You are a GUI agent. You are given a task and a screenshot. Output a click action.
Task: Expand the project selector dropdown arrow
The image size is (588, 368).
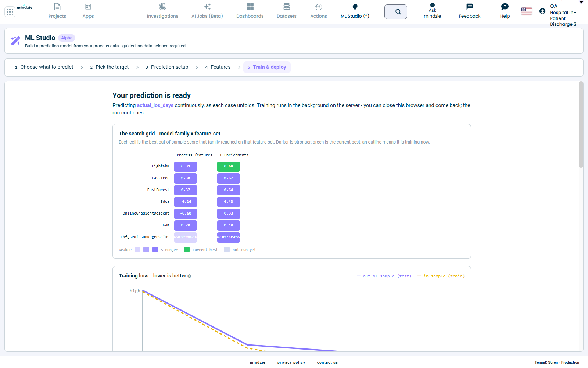581,2
